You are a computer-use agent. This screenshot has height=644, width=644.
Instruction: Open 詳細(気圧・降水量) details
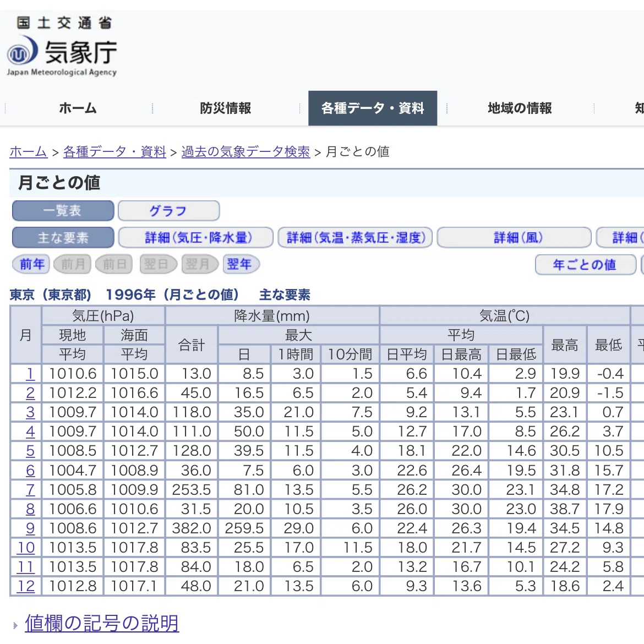(x=196, y=237)
